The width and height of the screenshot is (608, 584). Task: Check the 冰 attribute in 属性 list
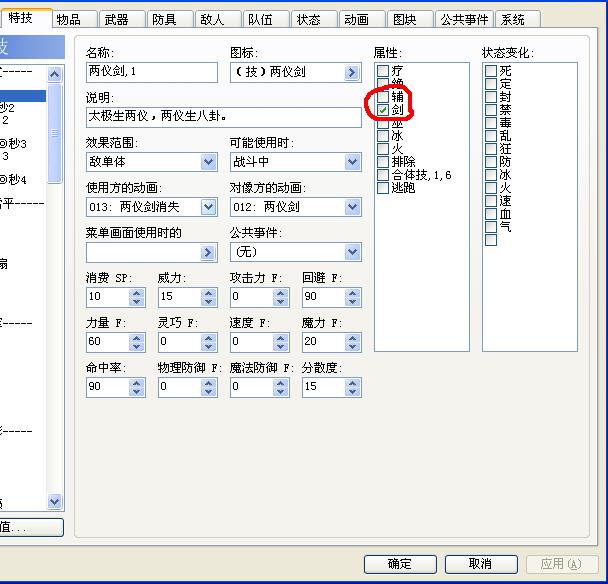383,136
